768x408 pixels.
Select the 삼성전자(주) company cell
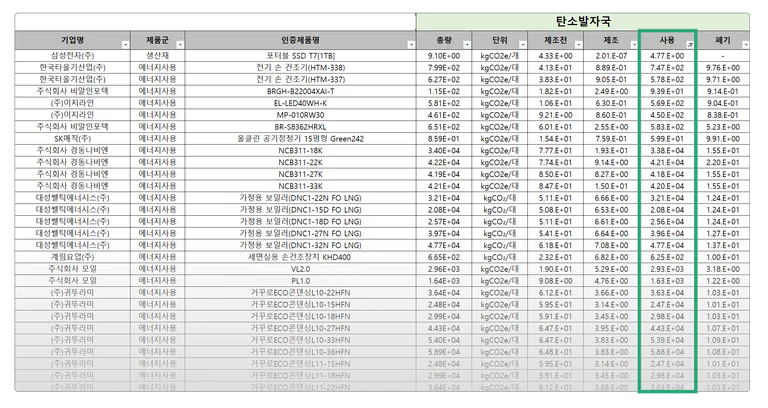coord(72,56)
